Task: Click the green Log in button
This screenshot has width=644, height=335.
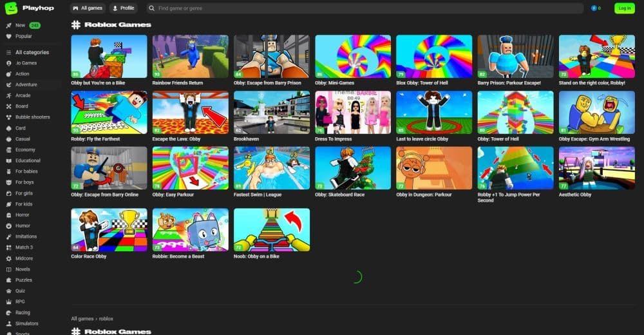Action: [x=623, y=8]
